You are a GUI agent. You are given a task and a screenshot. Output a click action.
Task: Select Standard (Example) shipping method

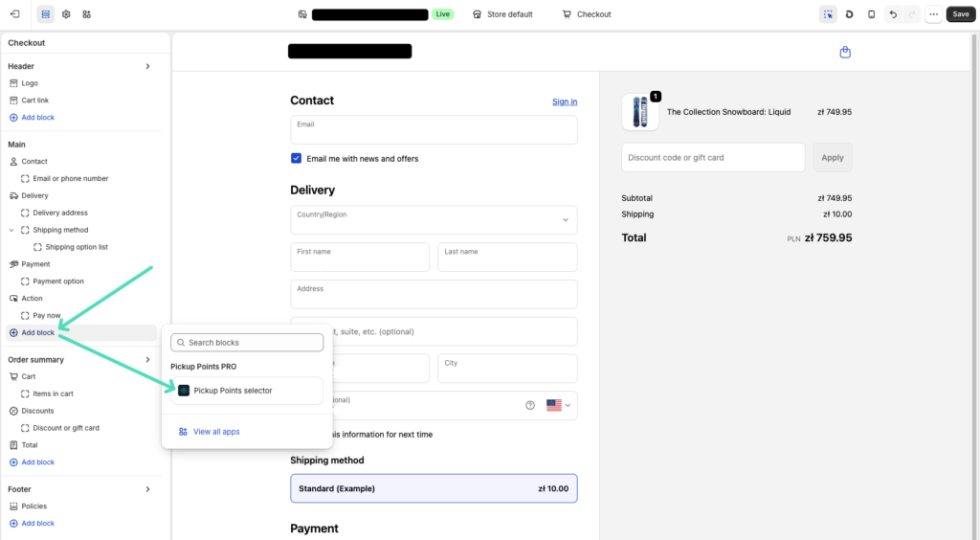[434, 488]
